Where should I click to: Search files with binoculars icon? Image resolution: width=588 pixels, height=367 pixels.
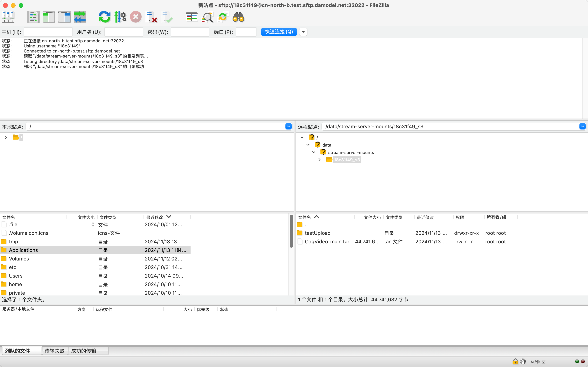click(x=238, y=17)
